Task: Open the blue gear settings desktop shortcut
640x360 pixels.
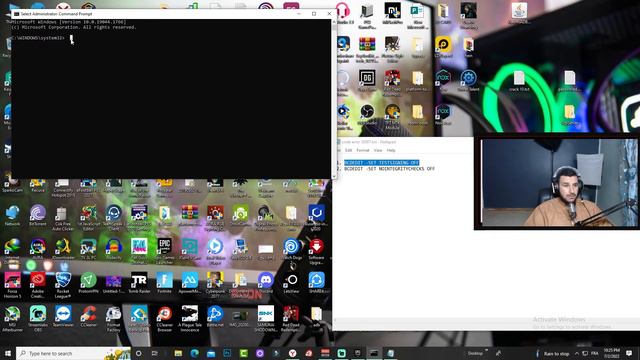Action: tap(468, 80)
